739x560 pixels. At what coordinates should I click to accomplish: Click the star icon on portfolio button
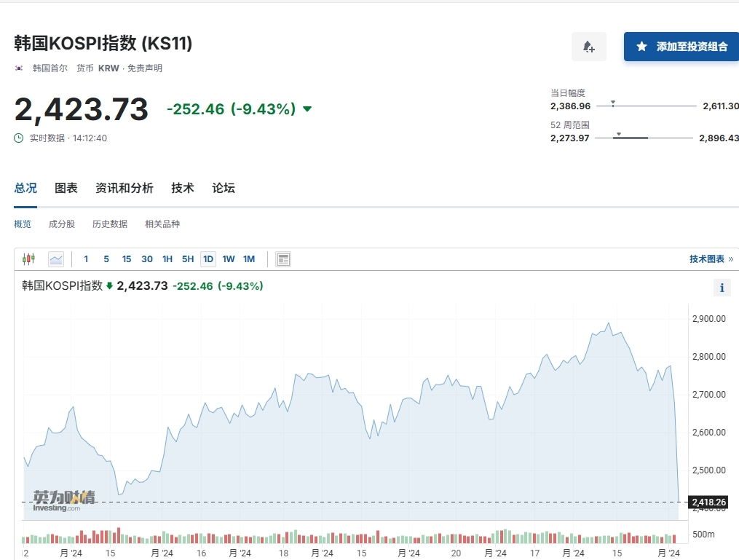point(641,47)
